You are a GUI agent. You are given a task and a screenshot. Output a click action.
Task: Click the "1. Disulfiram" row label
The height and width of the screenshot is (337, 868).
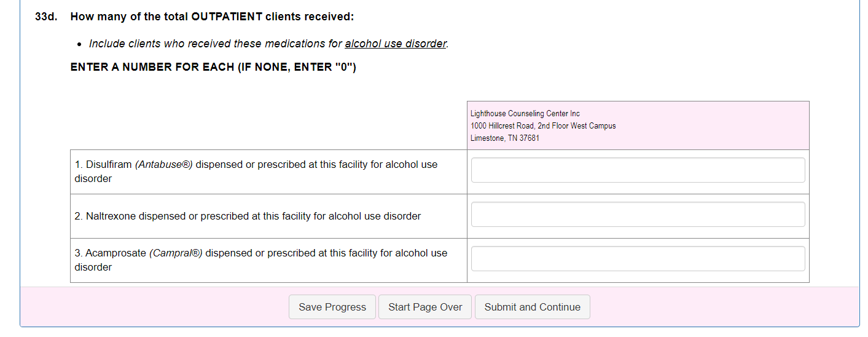coord(103,165)
